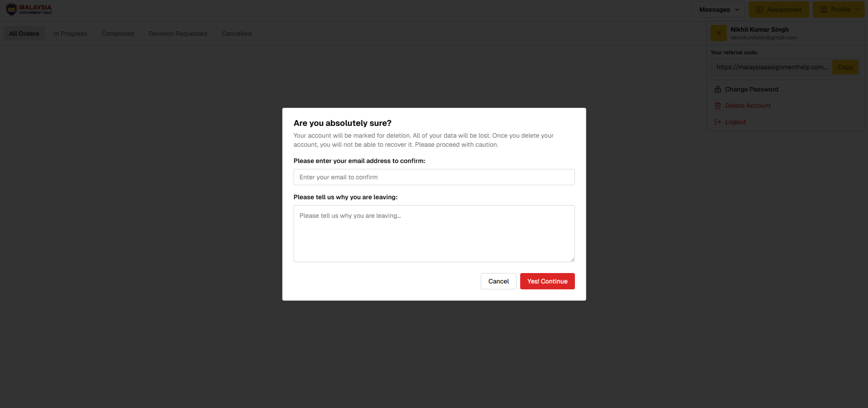Screen dimensions: 868x408
Task: Select the Revision Requested tab
Action: 178,34
